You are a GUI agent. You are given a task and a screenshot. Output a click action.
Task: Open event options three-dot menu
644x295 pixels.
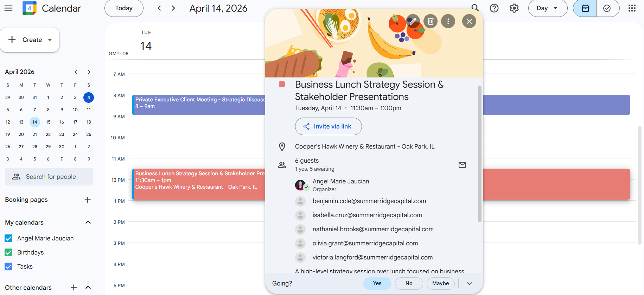(448, 21)
